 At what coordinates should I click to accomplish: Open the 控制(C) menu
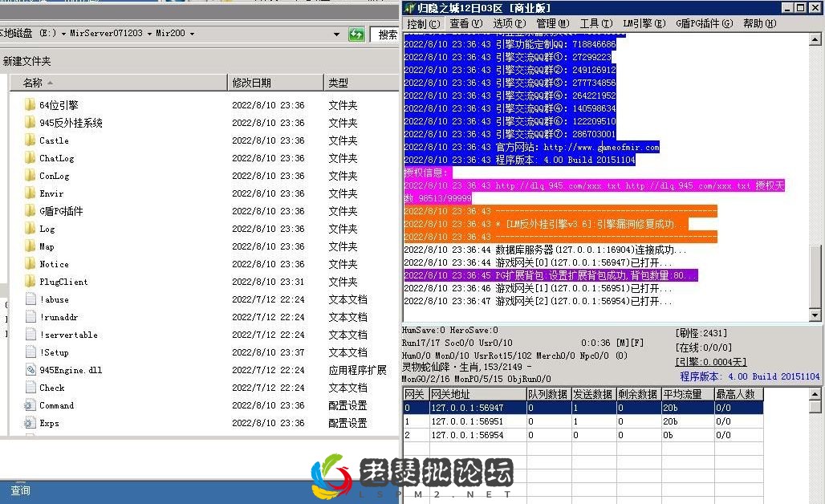pyautogui.click(x=423, y=23)
